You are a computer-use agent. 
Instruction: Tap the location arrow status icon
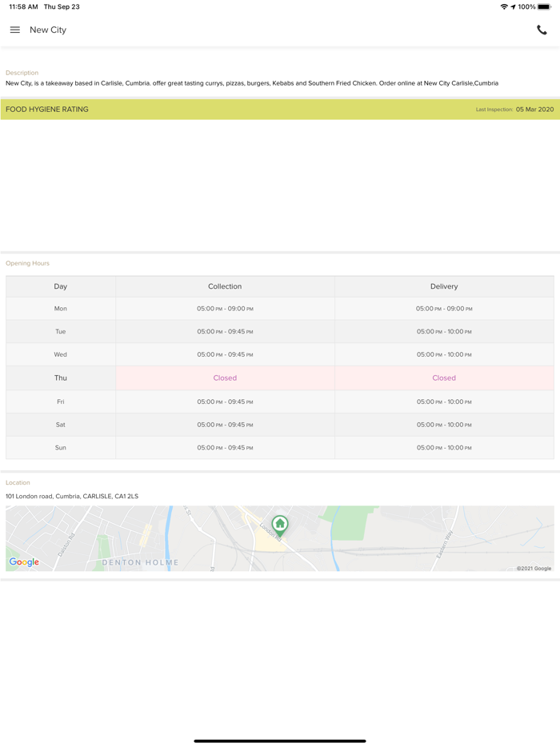tap(513, 6)
